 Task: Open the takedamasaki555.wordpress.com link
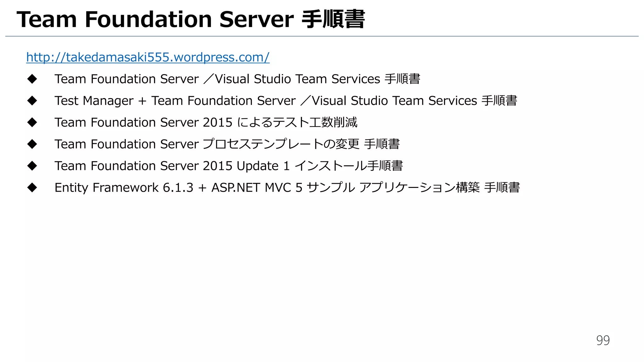click(148, 57)
